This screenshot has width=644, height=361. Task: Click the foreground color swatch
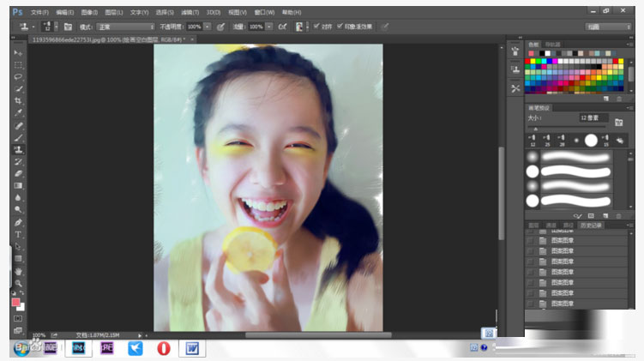(15, 303)
